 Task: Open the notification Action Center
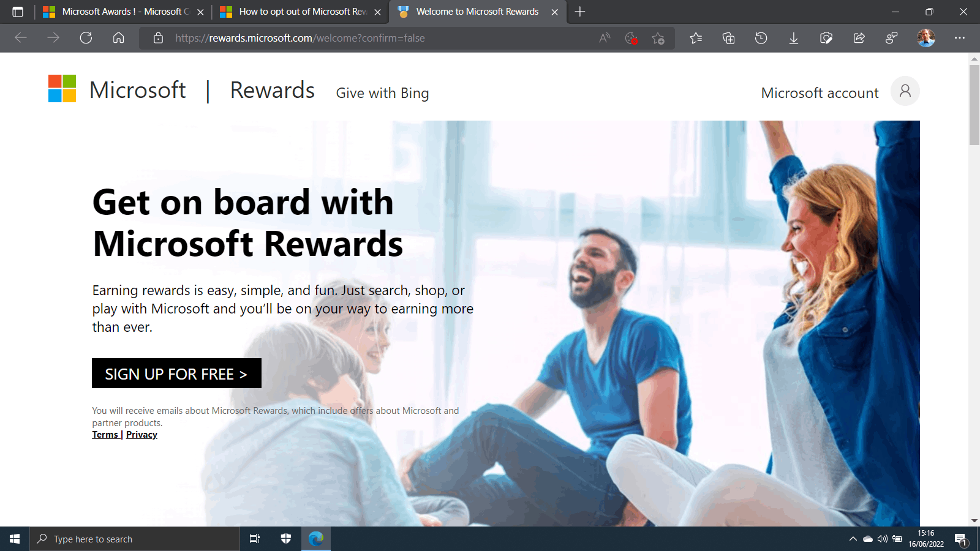[x=961, y=539]
